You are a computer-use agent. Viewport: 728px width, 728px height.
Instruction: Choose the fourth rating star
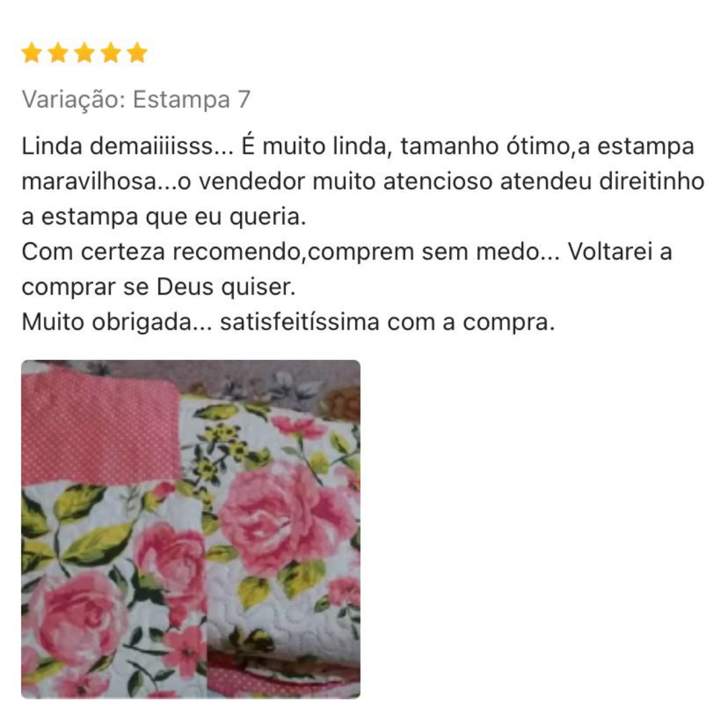click(x=111, y=53)
